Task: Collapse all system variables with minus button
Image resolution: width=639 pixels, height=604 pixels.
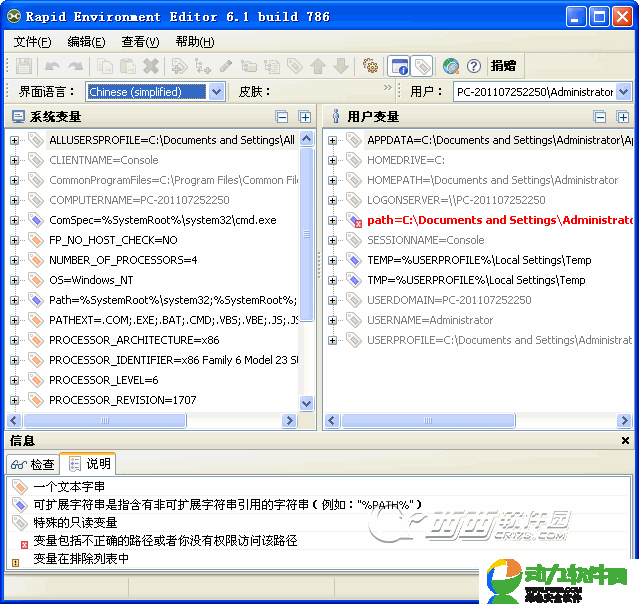Action: click(282, 117)
